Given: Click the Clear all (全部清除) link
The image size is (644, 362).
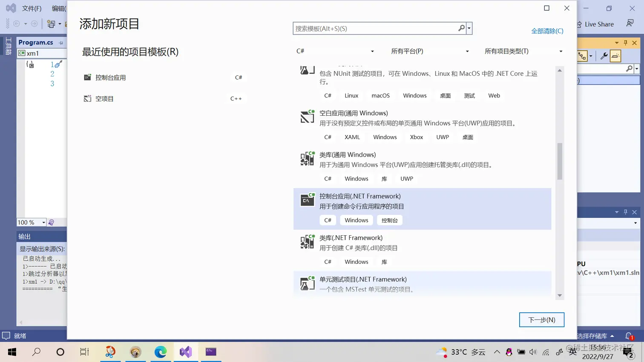Looking at the screenshot, I should pyautogui.click(x=547, y=31).
